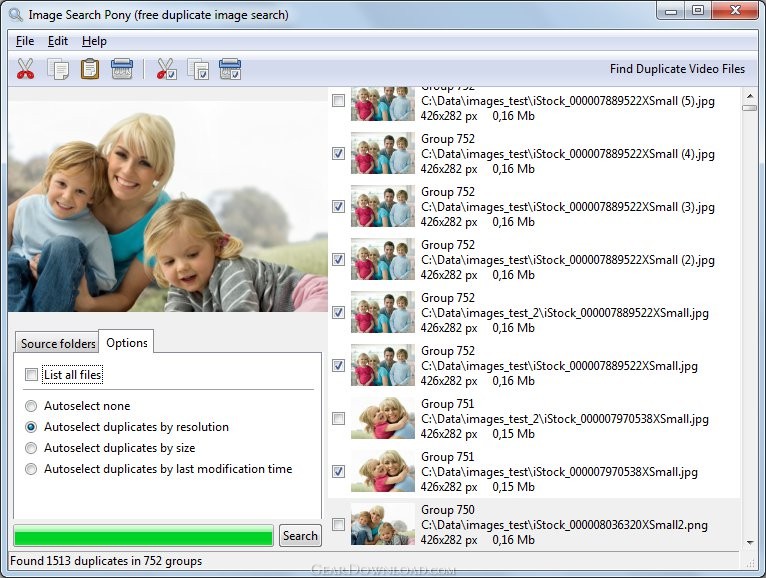Select Group 750 thumbnail in results
The height and width of the screenshot is (578, 766).
coord(383,524)
